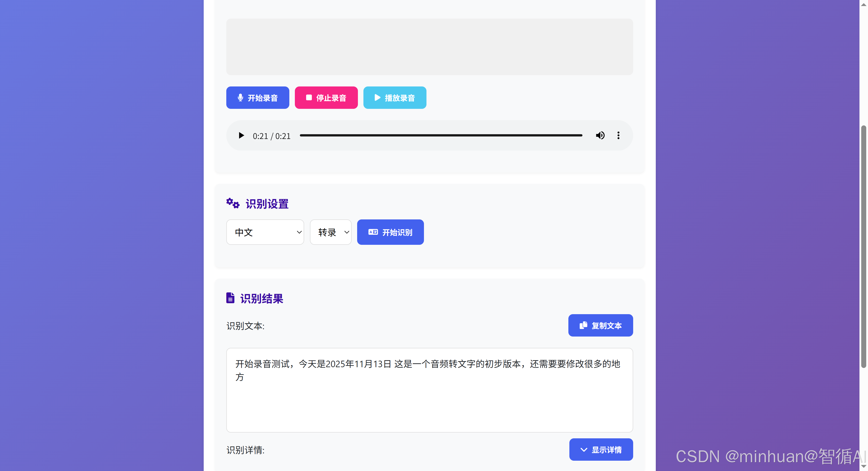Screen dimensions: 868x471
Task: Open the 转录 mode dropdown
Action: (330, 232)
